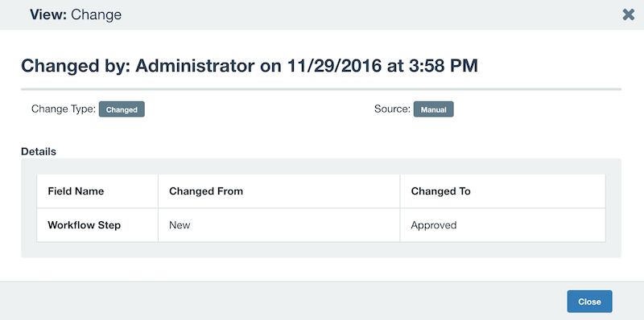Screen dimensions: 644x320
Task: Click the Source label
Action: tap(392, 109)
